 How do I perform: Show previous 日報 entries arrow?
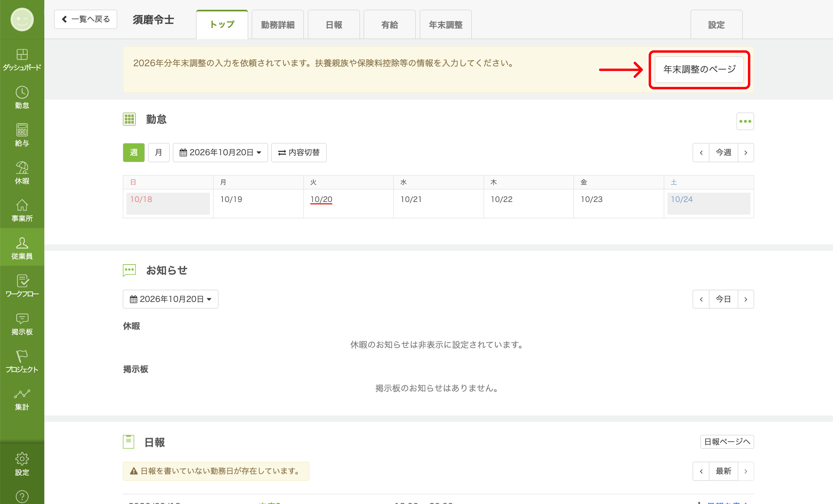(701, 471)
